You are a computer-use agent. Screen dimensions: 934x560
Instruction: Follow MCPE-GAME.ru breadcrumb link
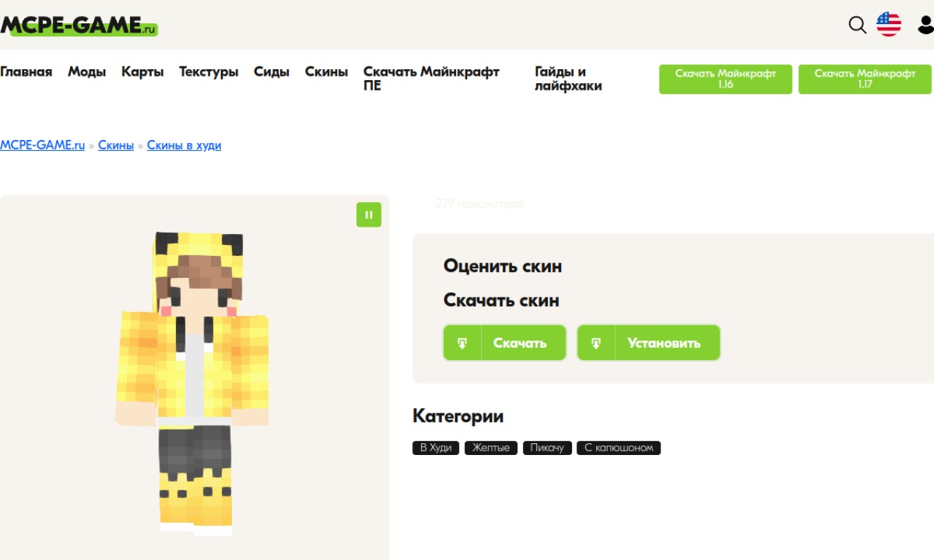pos(42,145)
